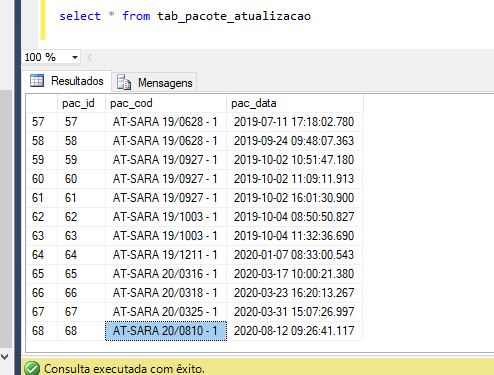Select date cell 2019-10-04 11:32:36.690
Viewport: 494px width, 375px height.
click(295, 236)
